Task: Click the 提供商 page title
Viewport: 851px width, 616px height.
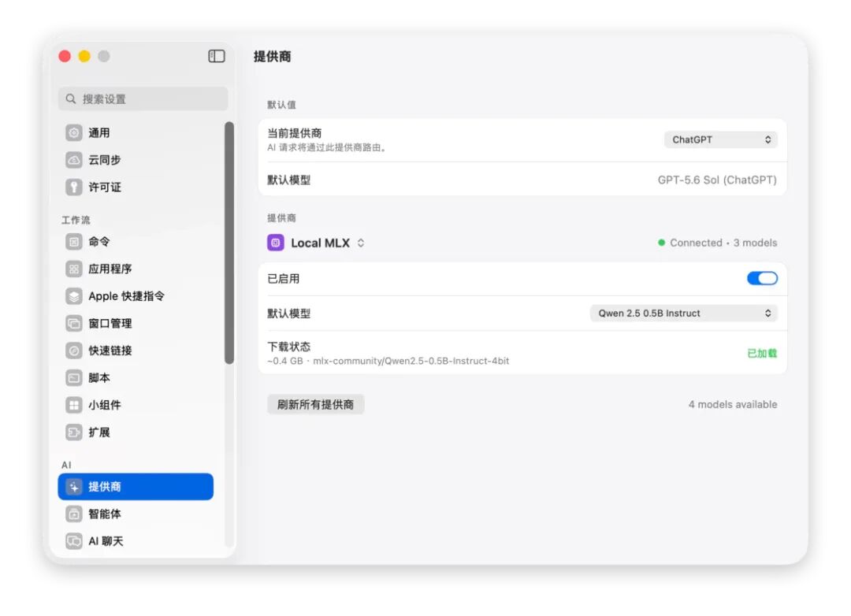Action: (x=273, y=57)
